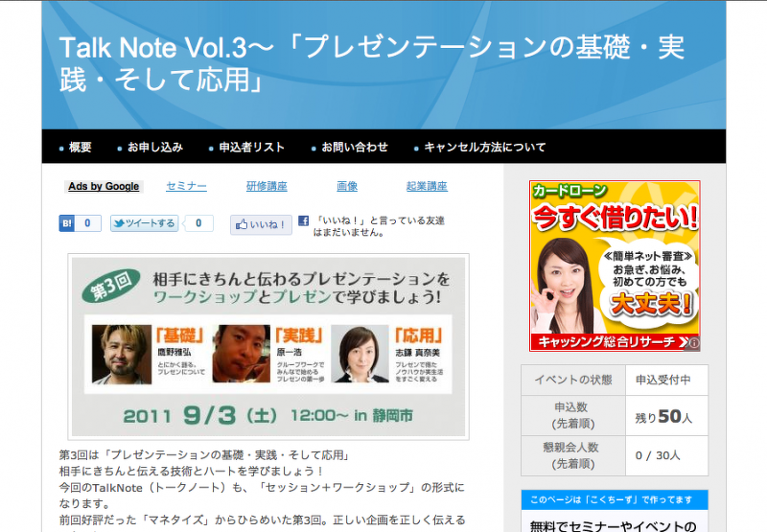Click the ad info icon on the banner
The height and width of the screenshot is (532, 767).
point(693,343)
